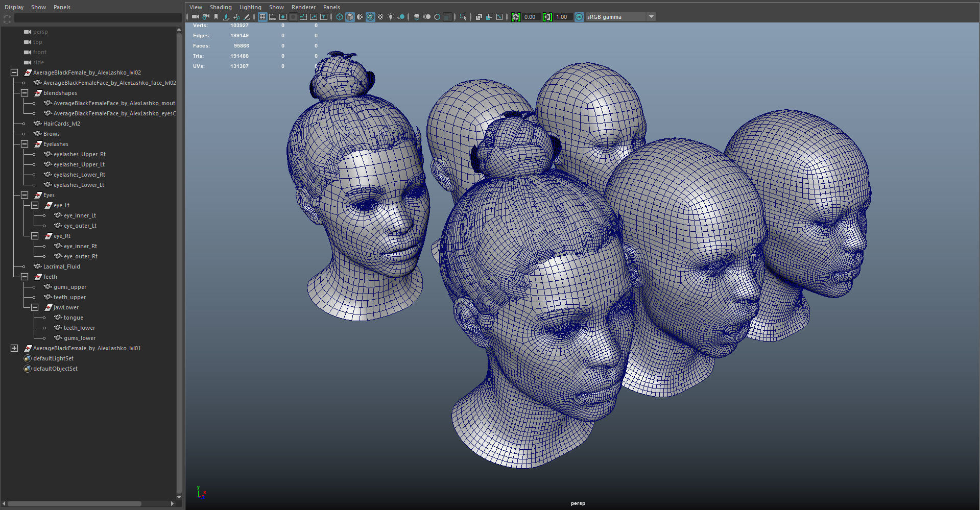The width and height of the screenshot is (980, 510).
Task: Select eyelashes_Upper_Rt mesh
Action: pyautogui.click(x=80, y=154)
